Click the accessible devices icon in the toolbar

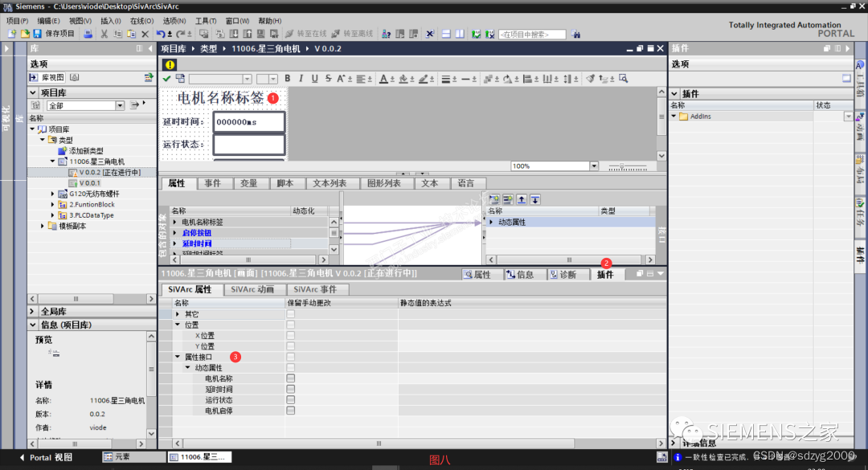(387, 34)
